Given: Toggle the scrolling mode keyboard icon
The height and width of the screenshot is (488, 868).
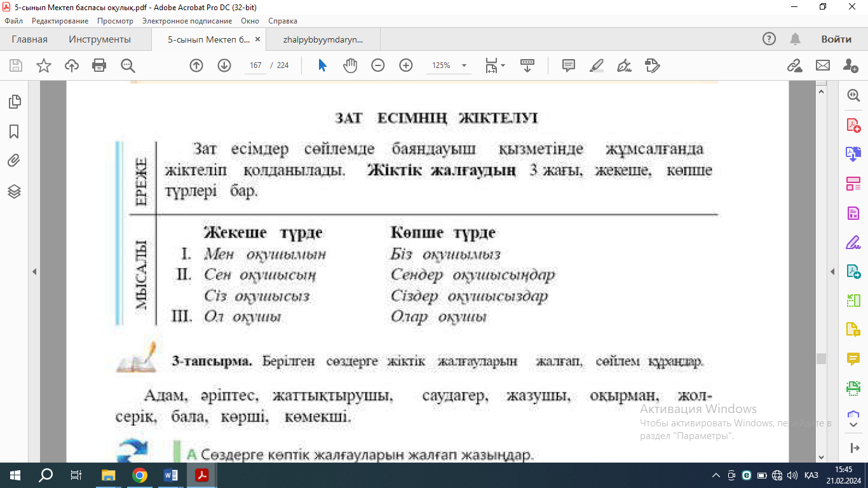Looking at the screenshot, I should [527, 65].
